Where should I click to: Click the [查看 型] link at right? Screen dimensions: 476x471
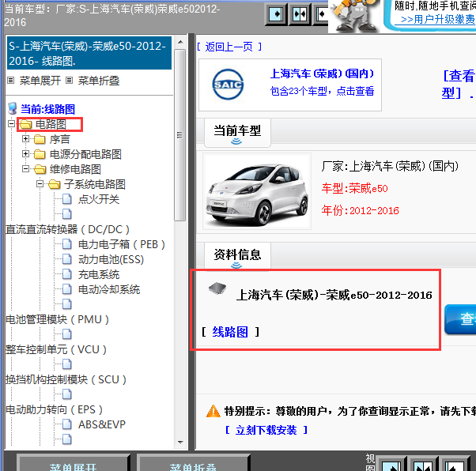[x=458, y=84]
